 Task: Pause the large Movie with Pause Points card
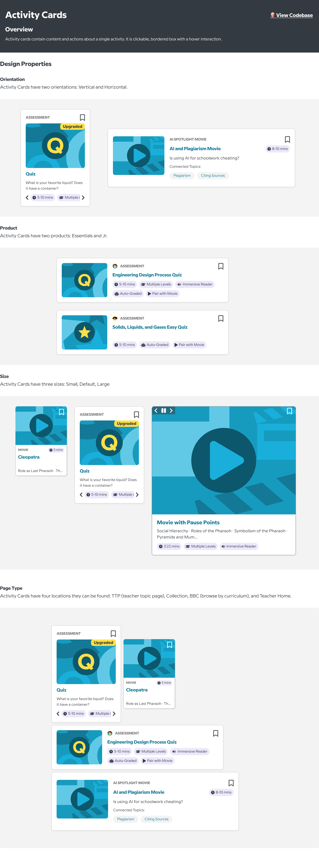tap(163, 410)
